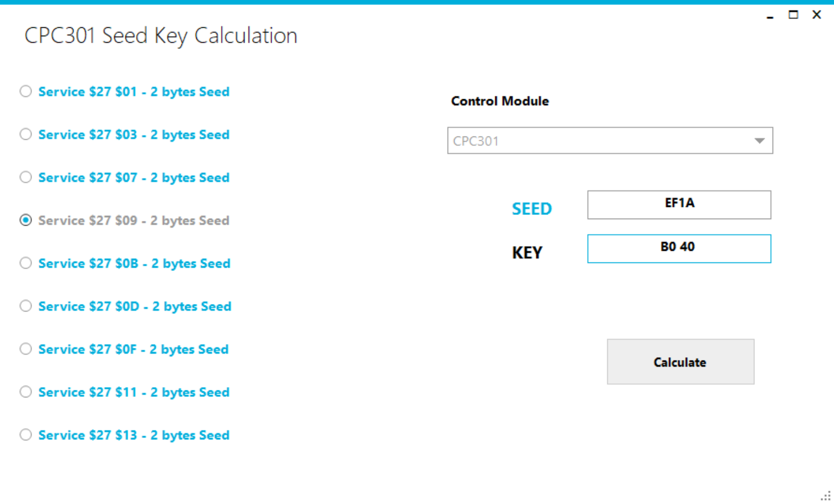Close the CPC301 Seed Key window
The image size is (834, 504).
pyautogui.click(x=817, y=15)
